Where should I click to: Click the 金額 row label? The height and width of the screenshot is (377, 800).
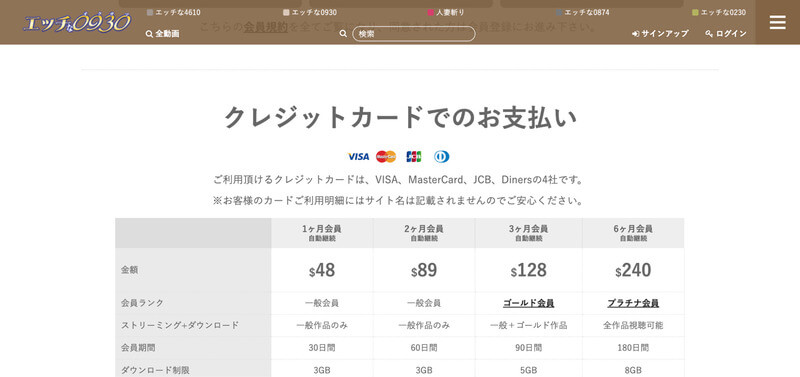[129, 270]
